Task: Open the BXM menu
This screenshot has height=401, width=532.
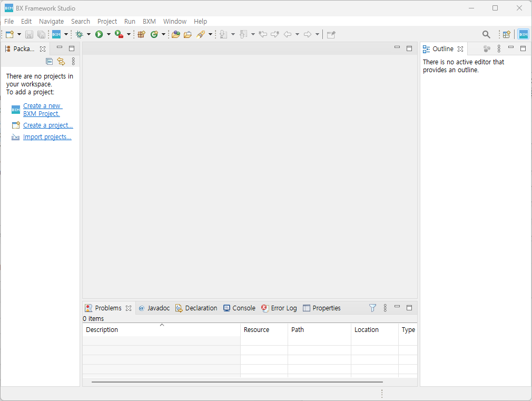Action: click(149, 22)
